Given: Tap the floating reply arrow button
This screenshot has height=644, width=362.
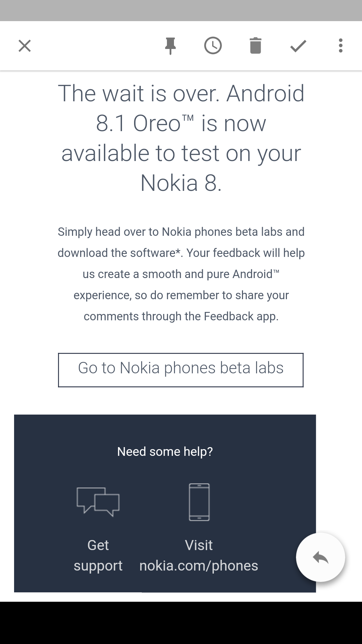Looking at the screenshot, I should coord(320,557).
